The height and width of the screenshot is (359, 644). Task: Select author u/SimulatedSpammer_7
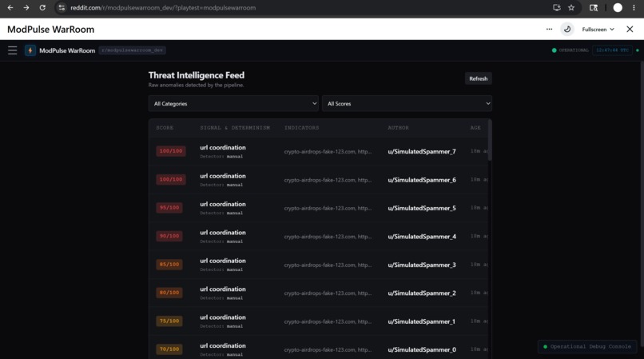coord(422,151)
